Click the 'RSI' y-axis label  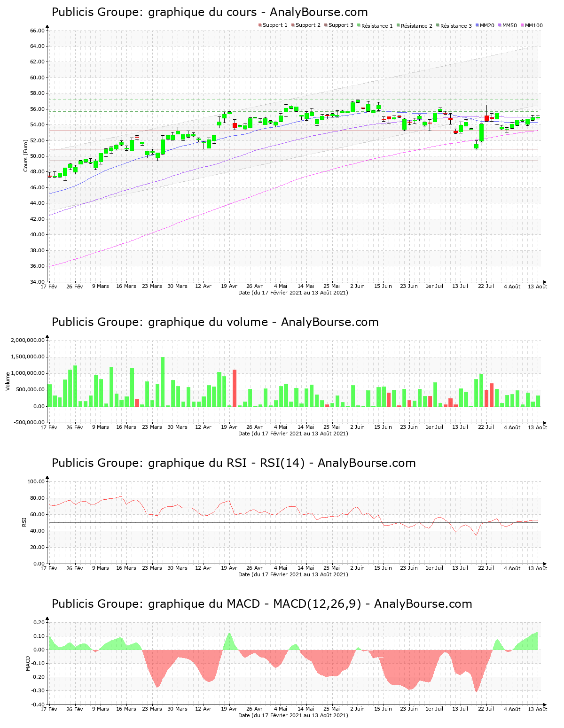23,522
